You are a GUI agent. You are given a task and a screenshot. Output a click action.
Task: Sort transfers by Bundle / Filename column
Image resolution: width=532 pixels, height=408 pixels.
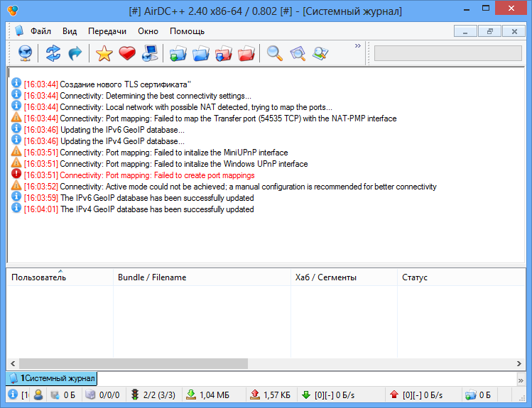[x=202, y=277]
